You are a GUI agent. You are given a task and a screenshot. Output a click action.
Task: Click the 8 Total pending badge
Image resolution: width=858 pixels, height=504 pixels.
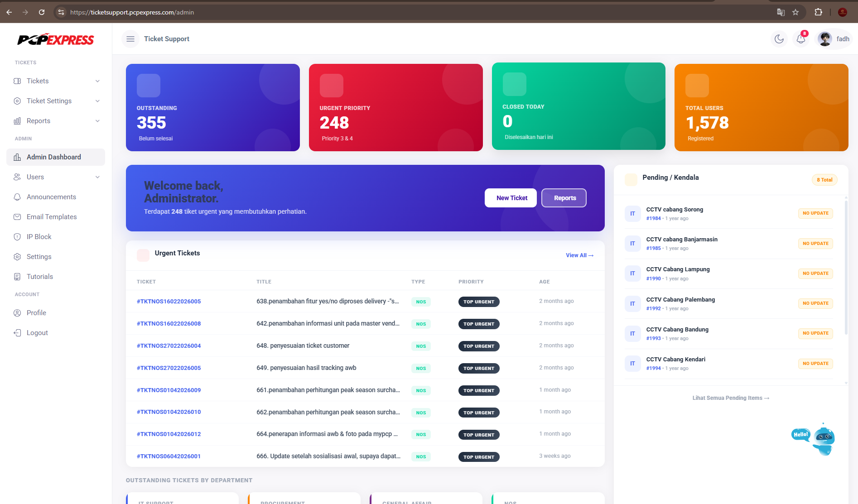pos(824,180)
